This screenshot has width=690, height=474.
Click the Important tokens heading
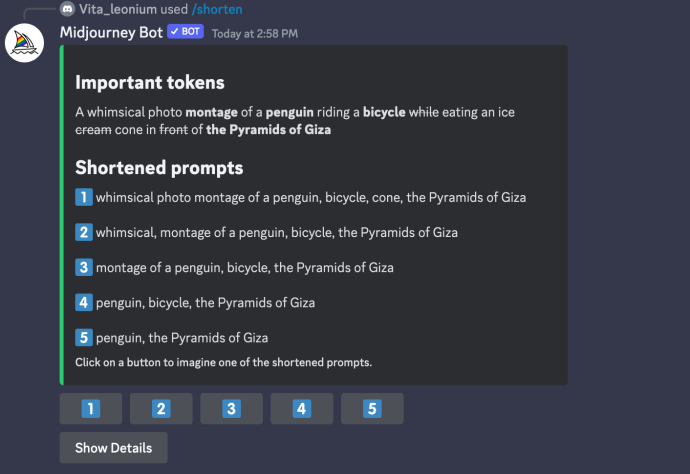point(150,83)
